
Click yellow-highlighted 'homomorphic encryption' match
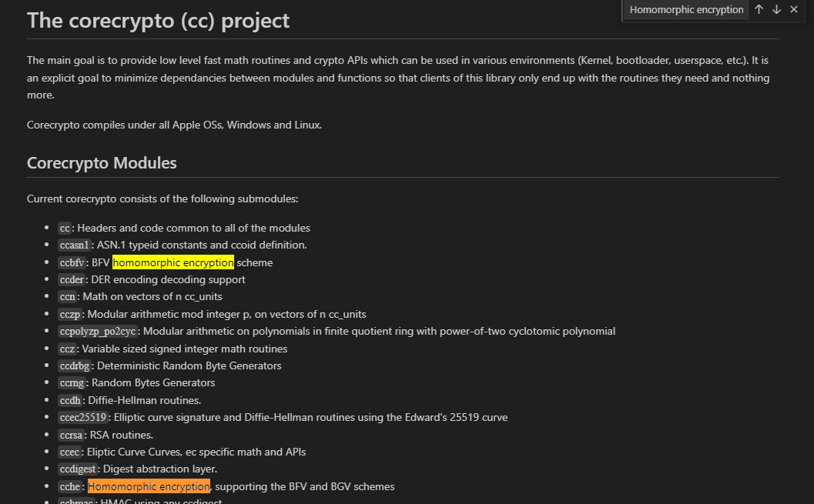click(x=173, y=262)
